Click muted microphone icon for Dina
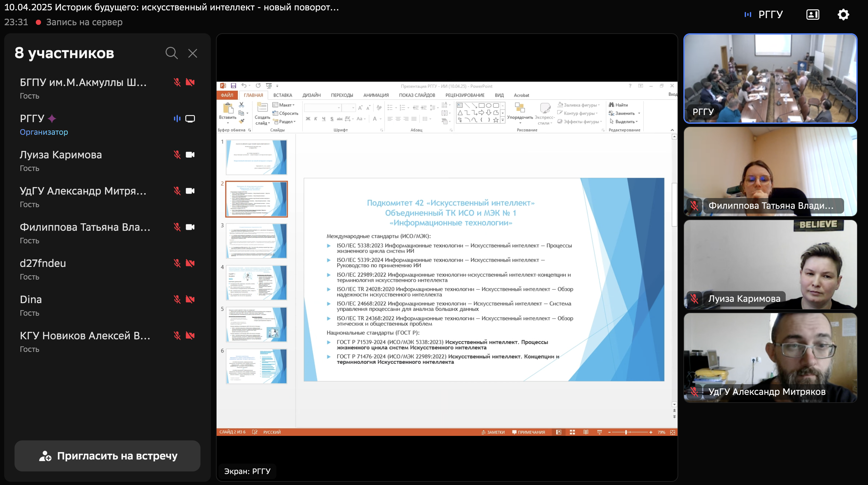 (x=177, y=300)
